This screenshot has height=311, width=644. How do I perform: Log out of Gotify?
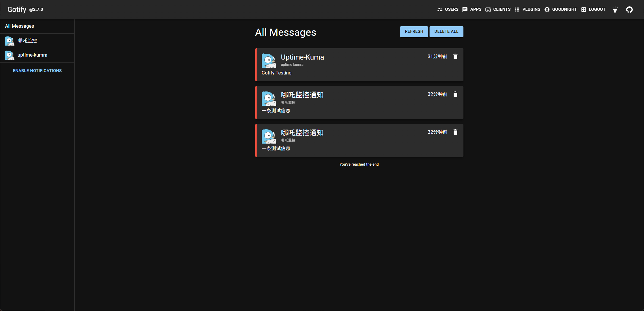[593, 10]
